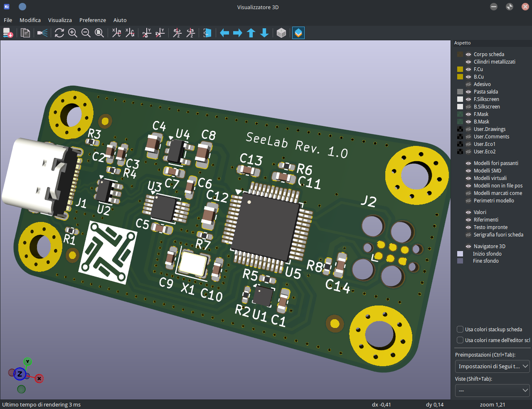Open the Aiuto menu
The width and height of the screenshot is (532, 409).
[120, 20]
